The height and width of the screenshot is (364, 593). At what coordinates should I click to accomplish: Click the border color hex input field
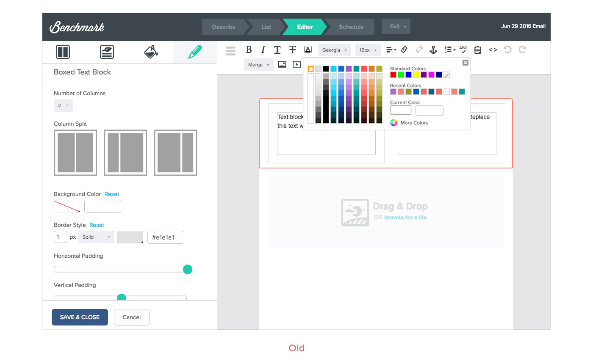166,237
